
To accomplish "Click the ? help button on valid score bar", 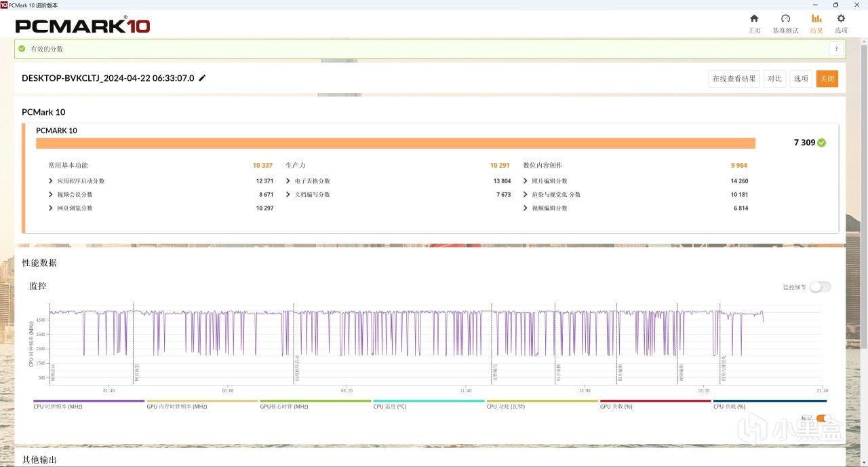I will click(x=836, y=49).
